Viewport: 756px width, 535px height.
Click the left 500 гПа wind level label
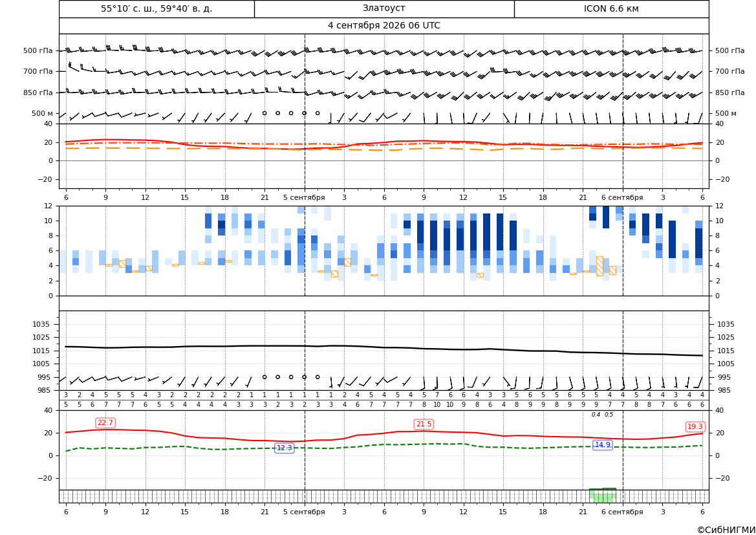tap(38, 50)
